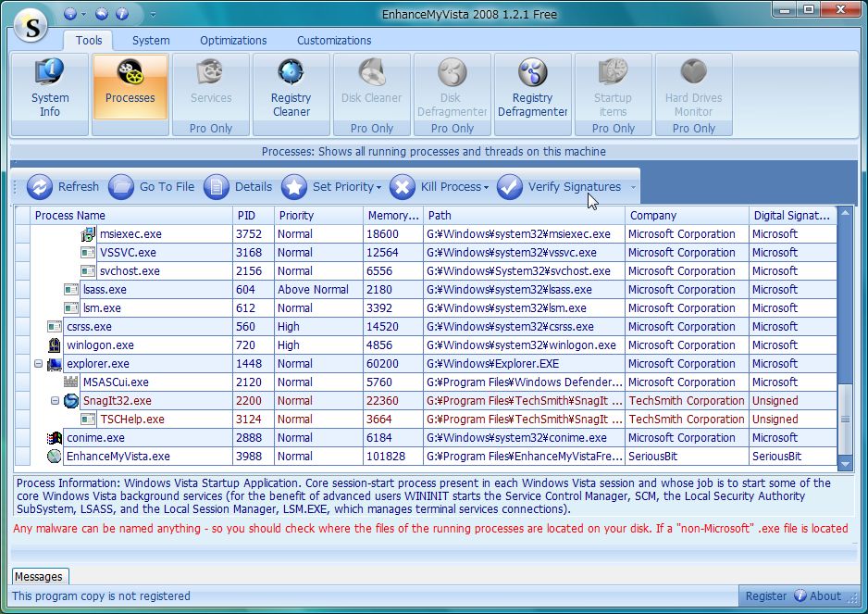Image resolution: width=868 pixels, height=614 pixels.
Task: Click the quick-access globe icon in title bar
Action: click(x=70, y=14)
